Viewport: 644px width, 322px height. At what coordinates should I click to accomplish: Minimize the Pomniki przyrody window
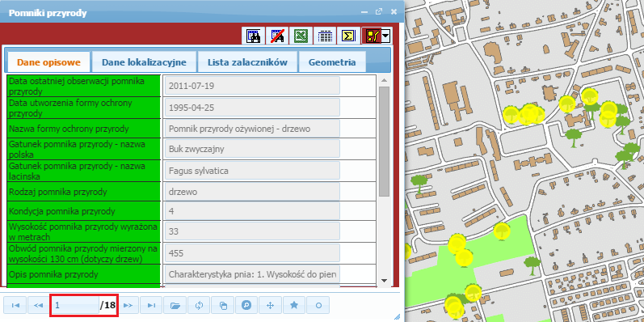point(364,12)
